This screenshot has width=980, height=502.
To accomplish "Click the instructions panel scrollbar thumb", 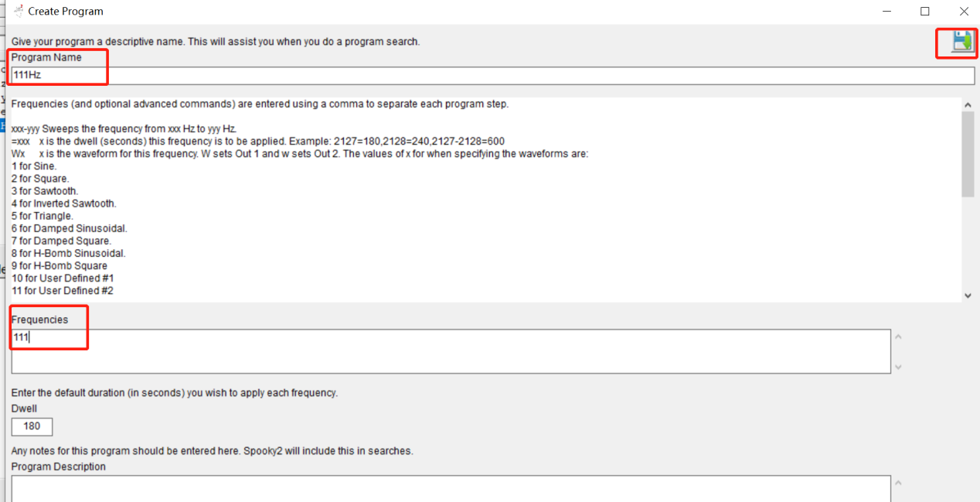I will (968, 154).
